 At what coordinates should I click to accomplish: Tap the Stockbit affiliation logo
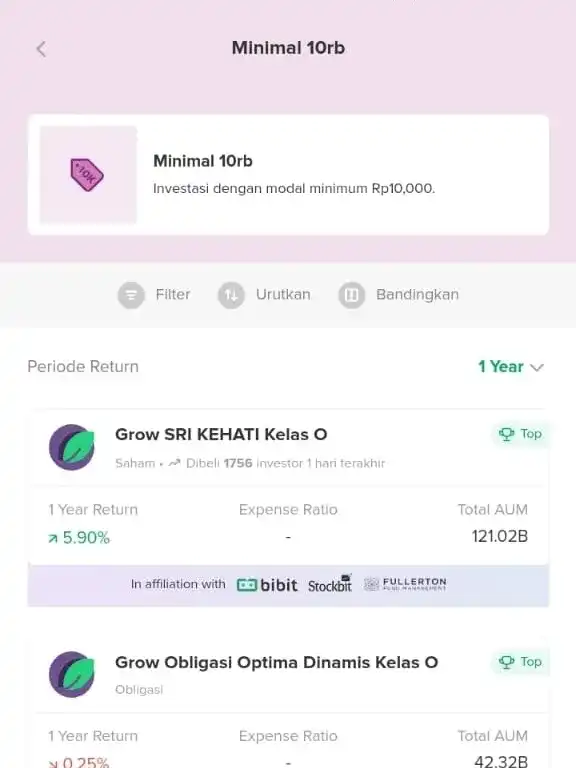[x=330, y=584]
